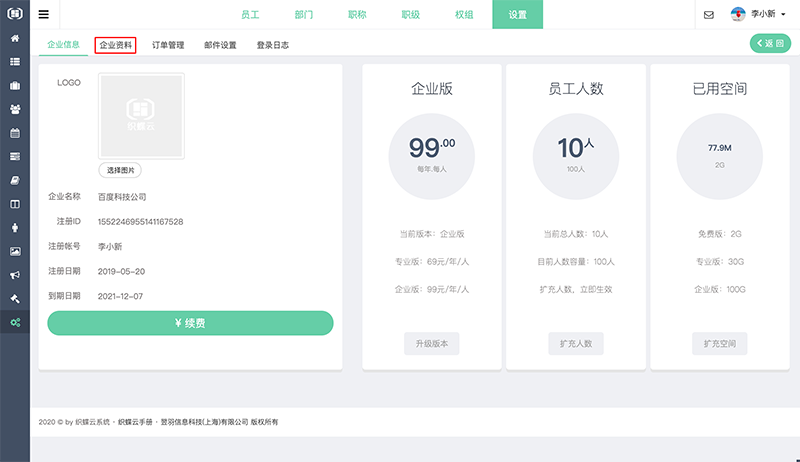The height and width of the screenshot is (462, 800).
Task: Click 扩充人数 button
Action: (x=576, y=344)
